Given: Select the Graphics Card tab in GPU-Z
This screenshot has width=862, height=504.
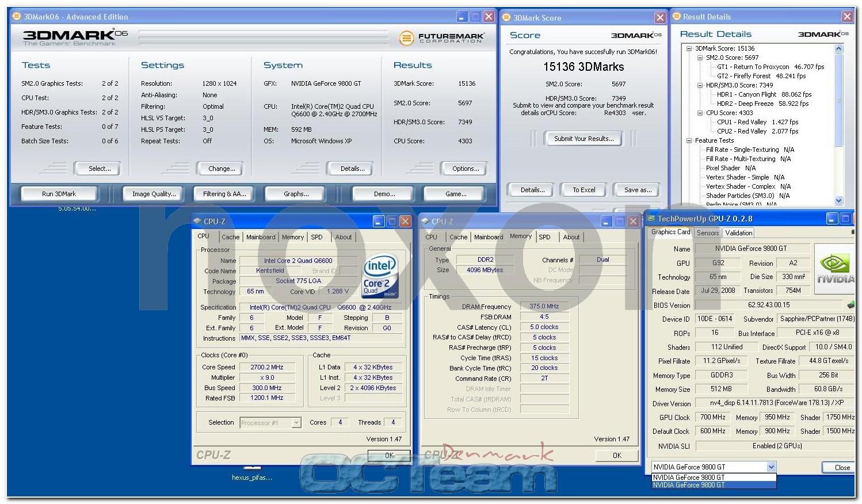Looking at the screenshot, I should (670, 232).
